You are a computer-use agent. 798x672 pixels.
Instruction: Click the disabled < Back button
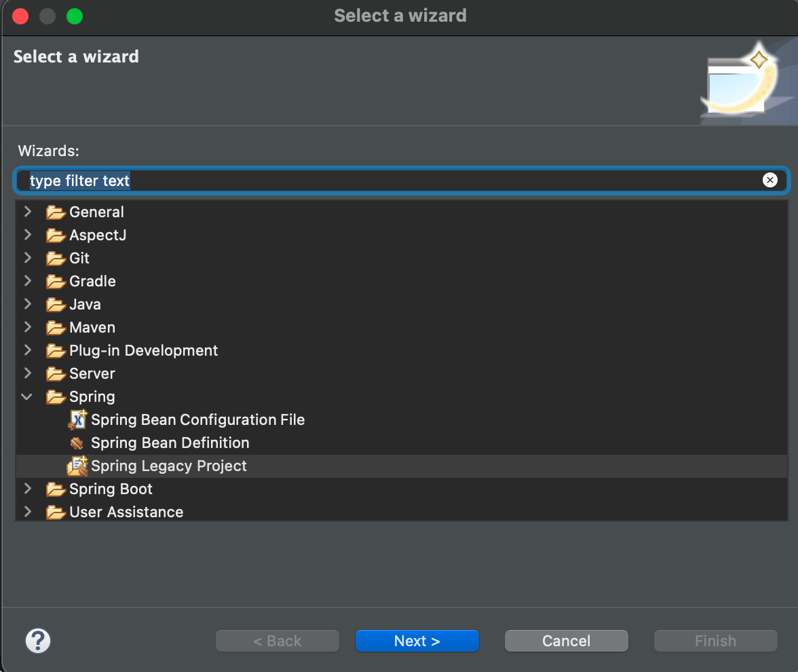278,641
